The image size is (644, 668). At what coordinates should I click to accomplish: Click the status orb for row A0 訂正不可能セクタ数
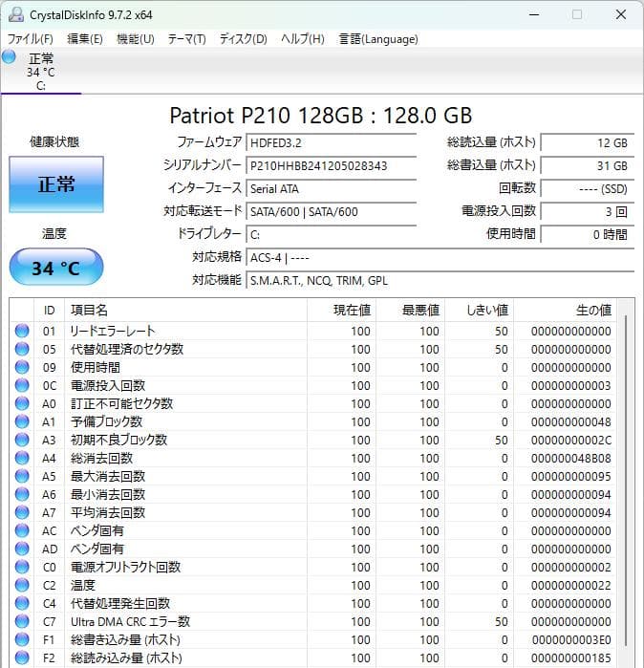22,403
